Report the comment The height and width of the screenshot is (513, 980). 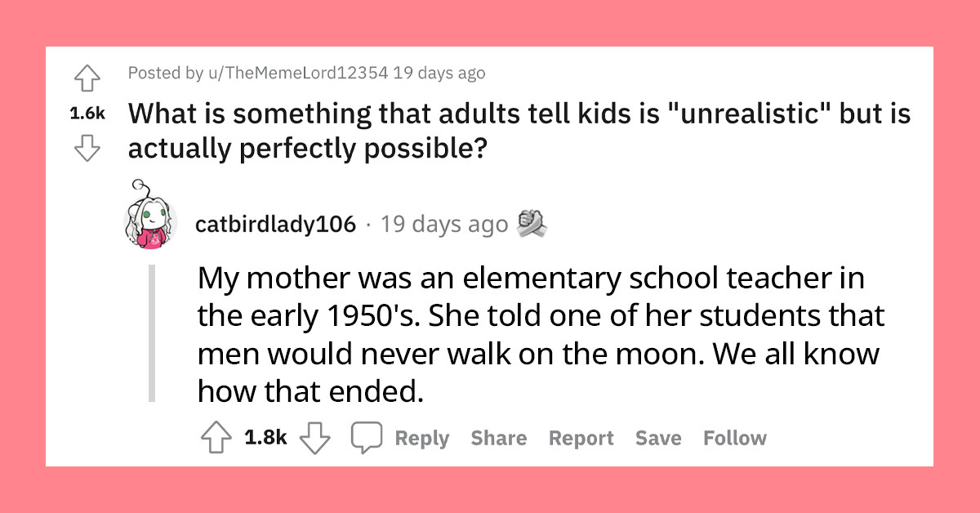(x=581, y=438)
